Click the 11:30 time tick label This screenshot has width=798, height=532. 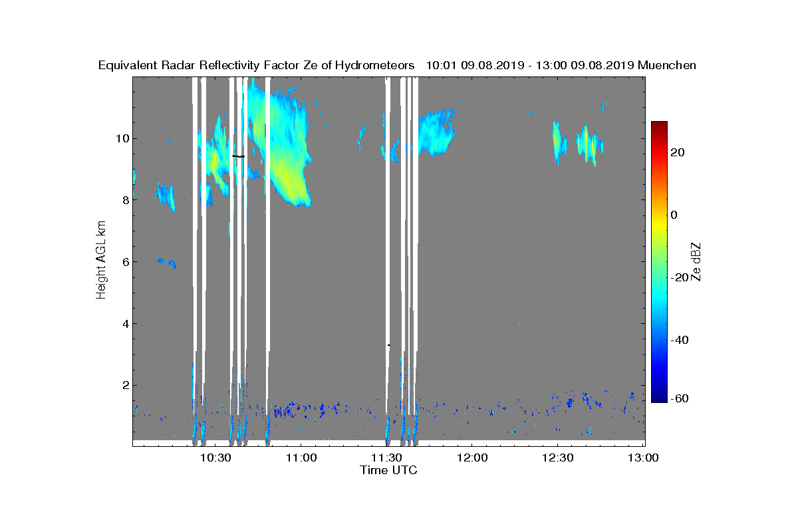386,458
